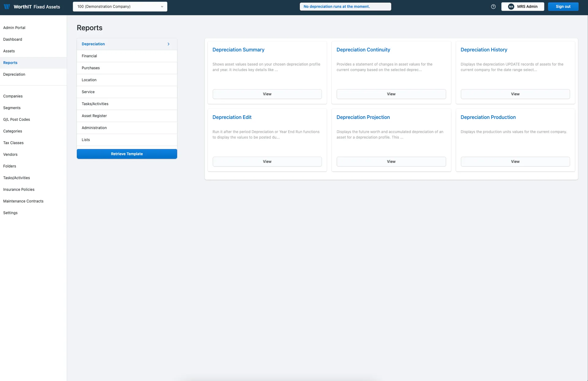Select the Administration report category
Viewport: 588px width, 381px height.
[94, 128]
